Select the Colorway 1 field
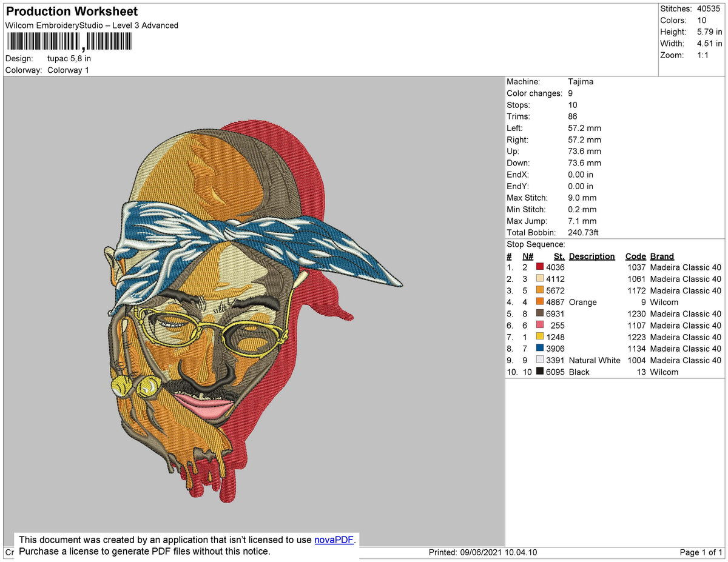The height and width of the screenshot is (562, 728). click(68, 70)
